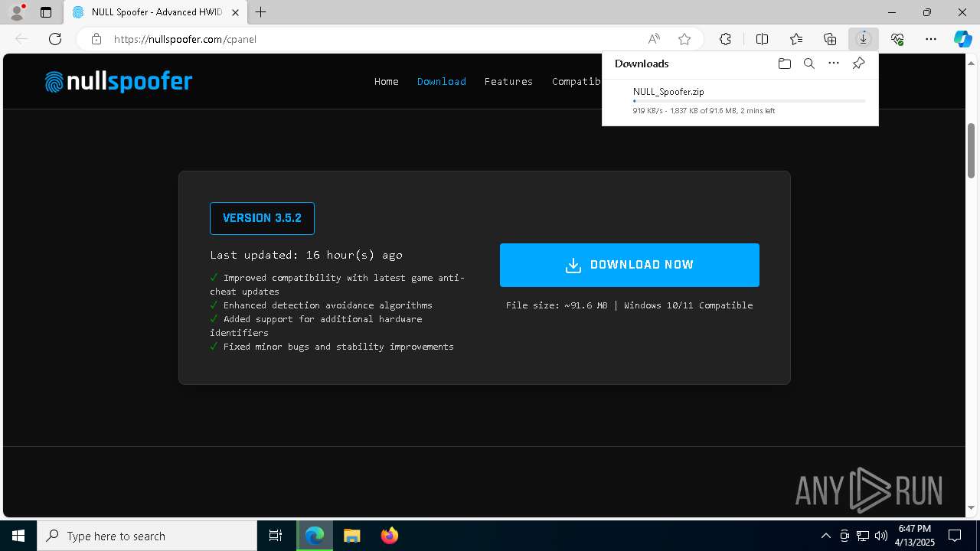980x551 pixels.
Task: Open the Windows Start menu
Action: coord(18,536)
